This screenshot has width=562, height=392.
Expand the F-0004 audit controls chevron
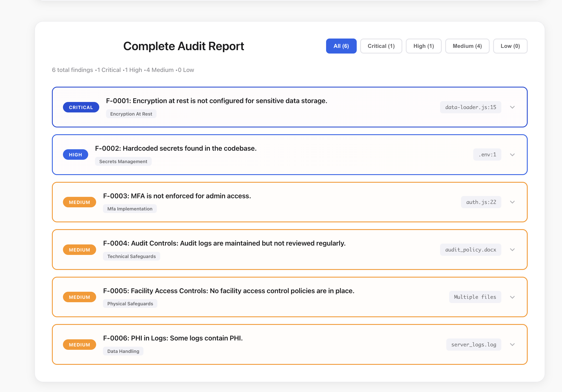click(x=512, y=250)
